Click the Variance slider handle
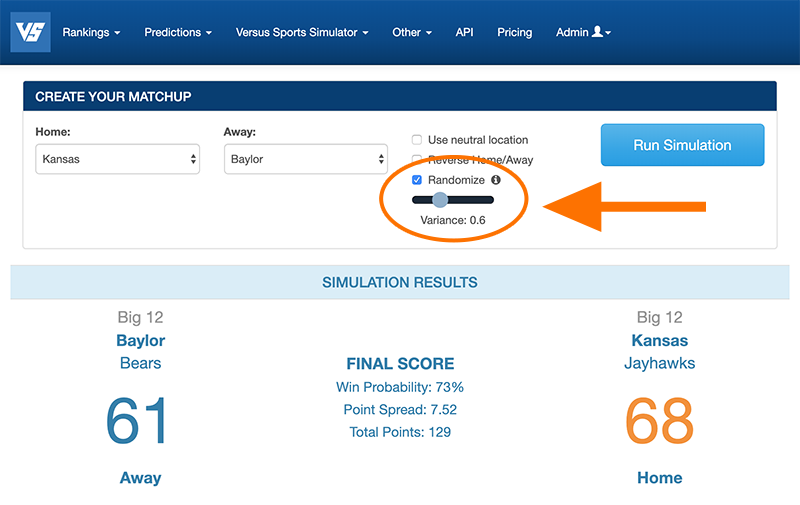The height and width of the screenshot is (505, 800). pyautogui.click(x=439, y=200)
